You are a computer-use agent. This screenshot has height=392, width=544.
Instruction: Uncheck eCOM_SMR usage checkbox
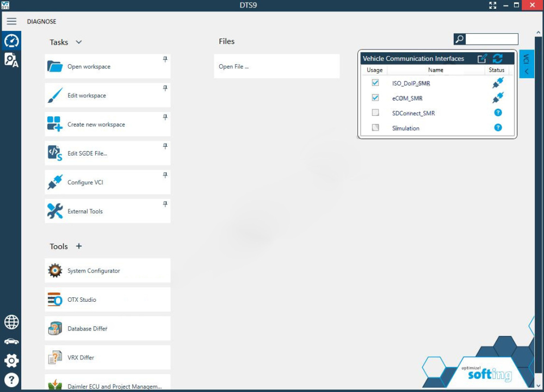(375, 97)
